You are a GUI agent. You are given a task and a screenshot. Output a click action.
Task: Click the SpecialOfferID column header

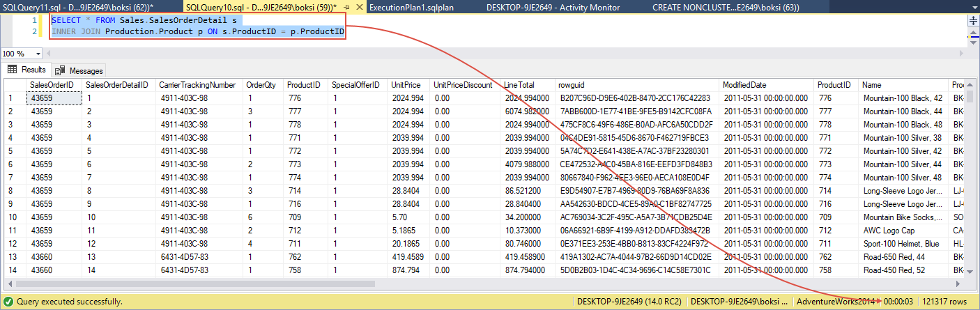(x=357, y=85)
